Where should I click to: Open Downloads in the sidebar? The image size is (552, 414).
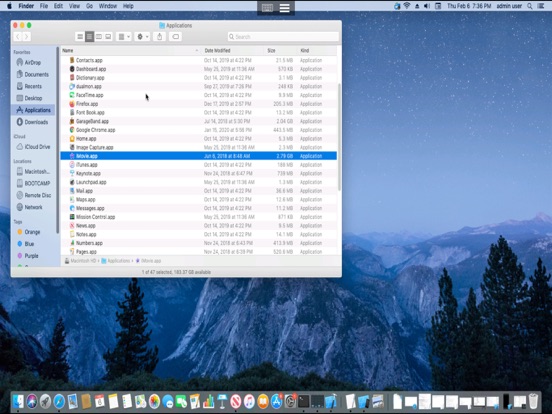pyautogui.click(x=32, y=122)
